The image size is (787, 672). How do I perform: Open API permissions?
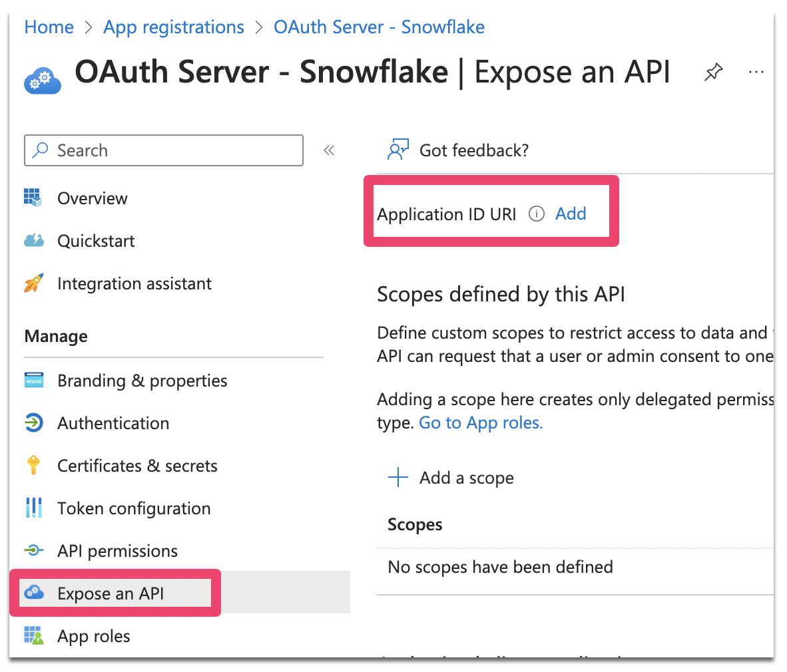click(117, 552)
